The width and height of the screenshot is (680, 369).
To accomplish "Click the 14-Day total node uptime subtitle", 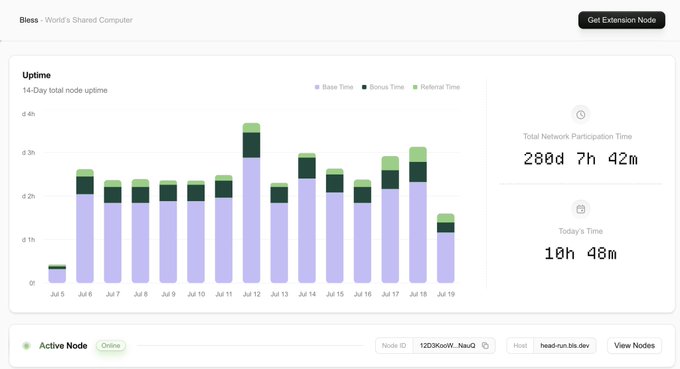I will pyautogui.click(x=65, y=90).
